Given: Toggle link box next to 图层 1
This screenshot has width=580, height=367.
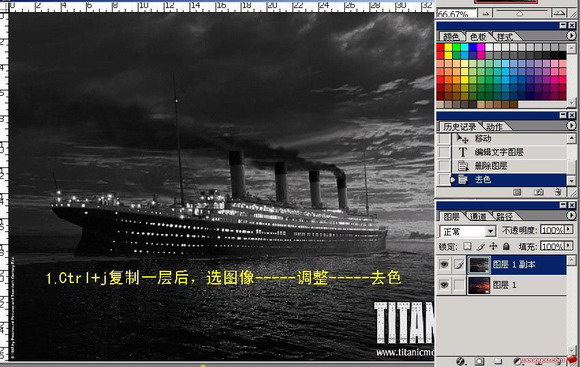Looking at the screenshot, I should tap(459, 285).
